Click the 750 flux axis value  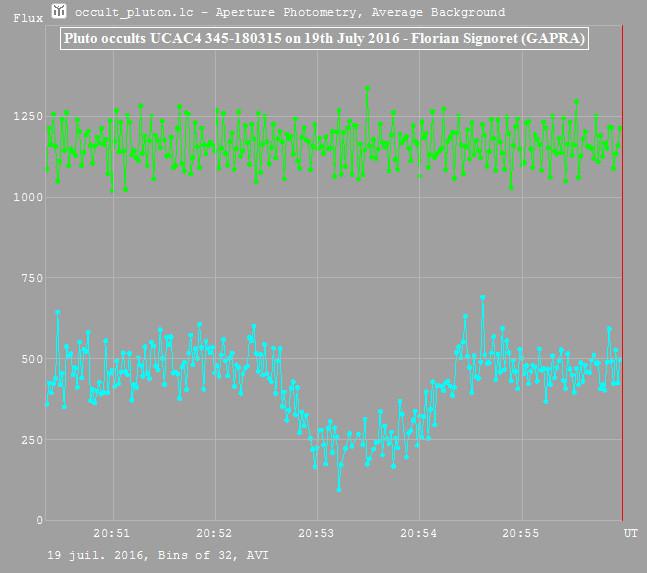(32, 278)
